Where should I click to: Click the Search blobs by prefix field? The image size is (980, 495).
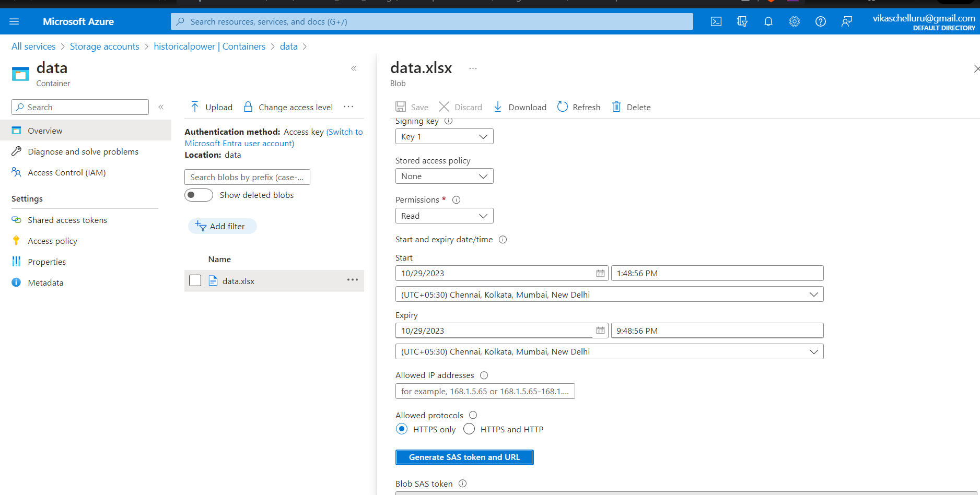(247, 177)
